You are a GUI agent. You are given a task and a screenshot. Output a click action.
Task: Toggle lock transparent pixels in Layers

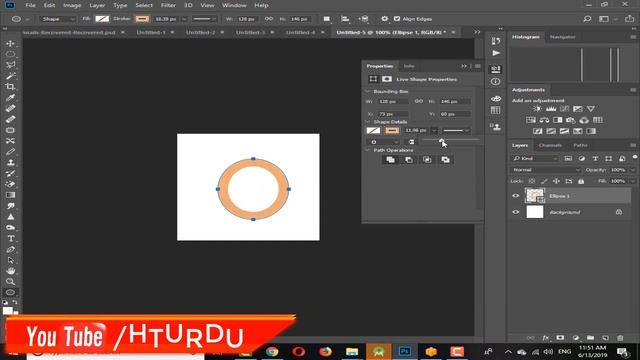pos(531,181)
